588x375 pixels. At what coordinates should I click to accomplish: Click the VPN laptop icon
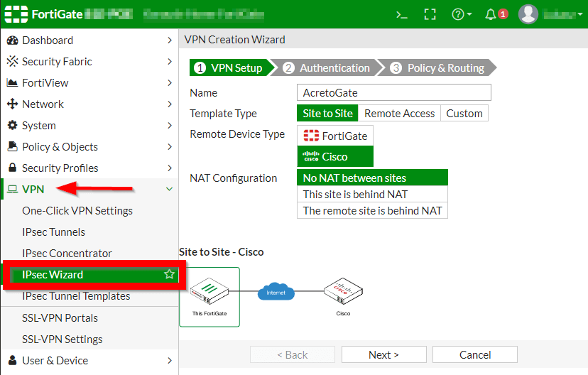pos(12,189)
